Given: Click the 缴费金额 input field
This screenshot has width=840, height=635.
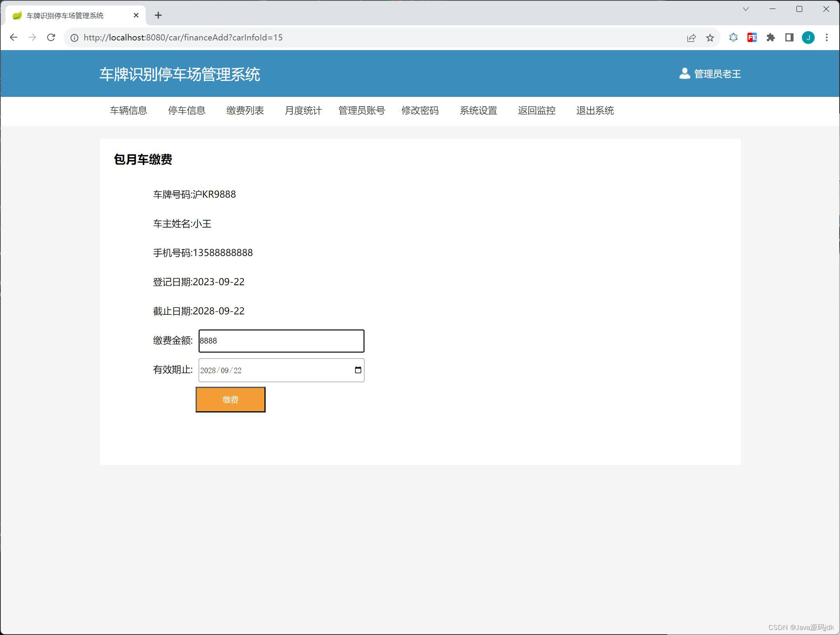Looking at the screenshot, I should [x=281, y=341].
